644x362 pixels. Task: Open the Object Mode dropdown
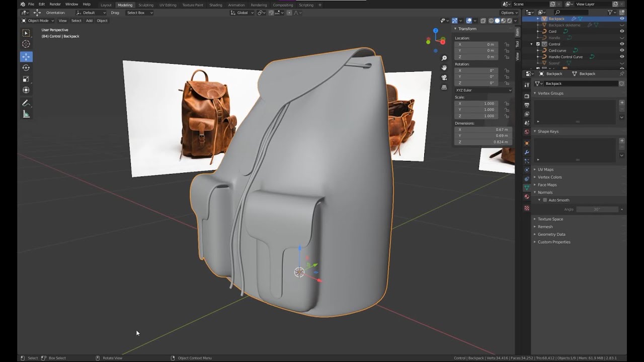coord(38,21)
